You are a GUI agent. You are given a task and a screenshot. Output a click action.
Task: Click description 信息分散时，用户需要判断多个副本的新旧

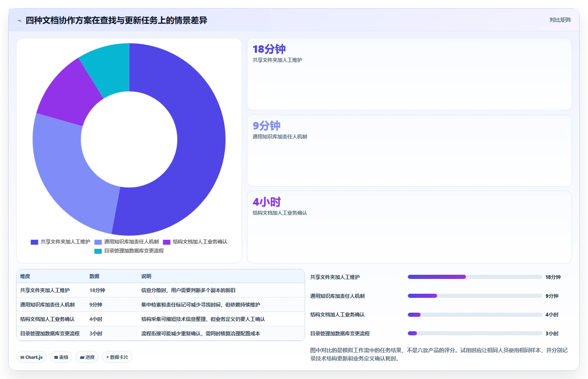tap(188, 290)
